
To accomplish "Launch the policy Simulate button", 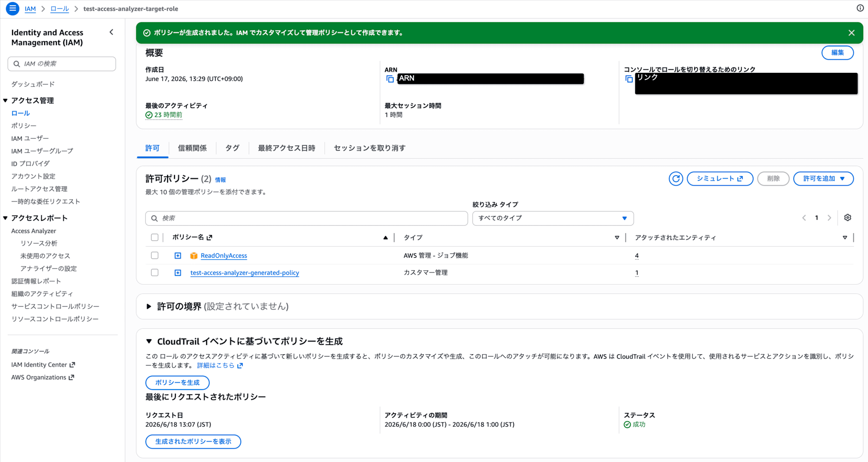I will (720, 179).
